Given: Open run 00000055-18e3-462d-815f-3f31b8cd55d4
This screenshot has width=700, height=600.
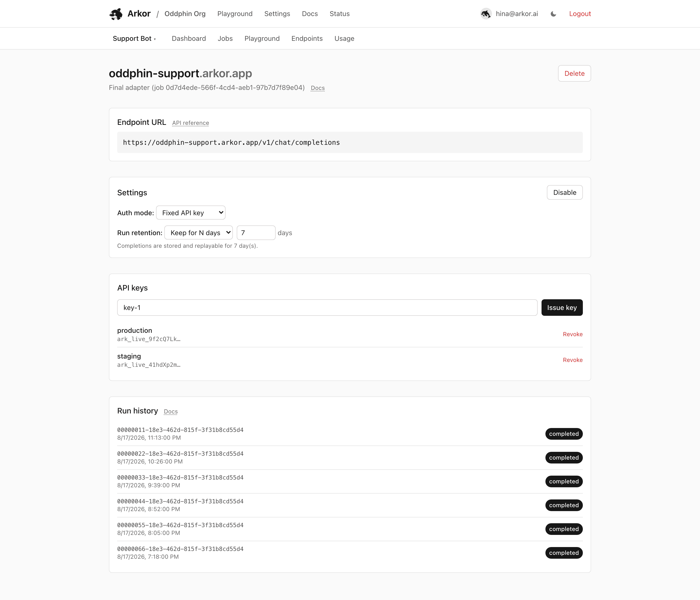Looking at the screenshot, I should tap(350, 529).
